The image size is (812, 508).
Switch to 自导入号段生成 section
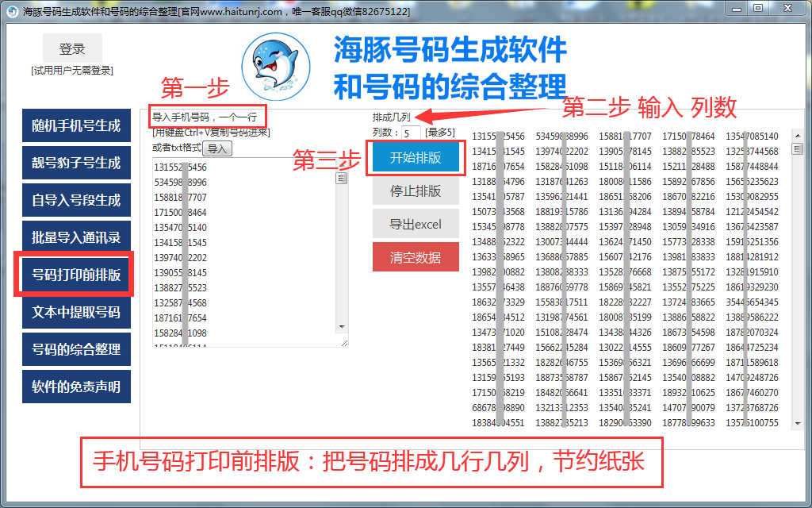coord(76,200)
